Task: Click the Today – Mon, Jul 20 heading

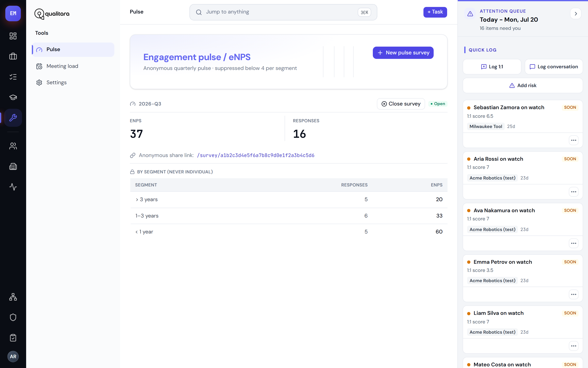Action: (x=509, y=20)
